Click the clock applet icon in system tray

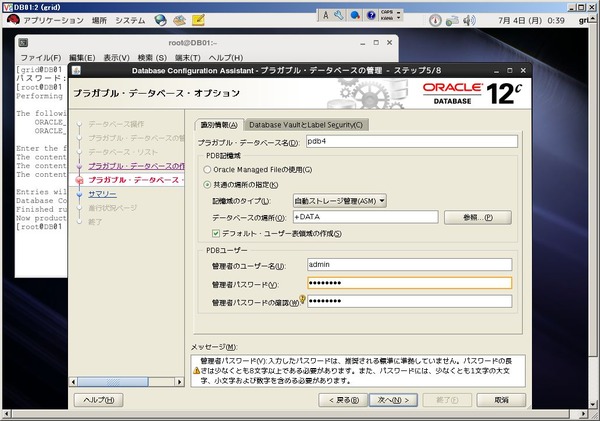click(x=435, y=20)
